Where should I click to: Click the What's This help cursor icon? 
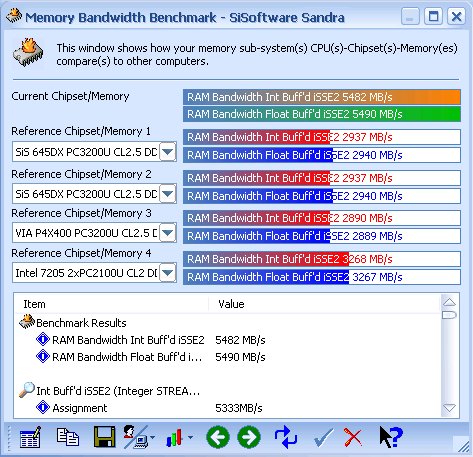tap(391, 437)
